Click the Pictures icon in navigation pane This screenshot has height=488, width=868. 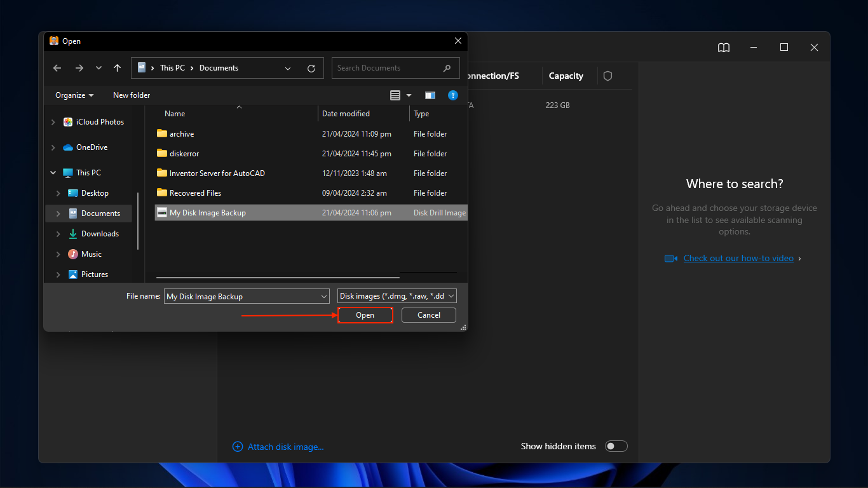73,274
